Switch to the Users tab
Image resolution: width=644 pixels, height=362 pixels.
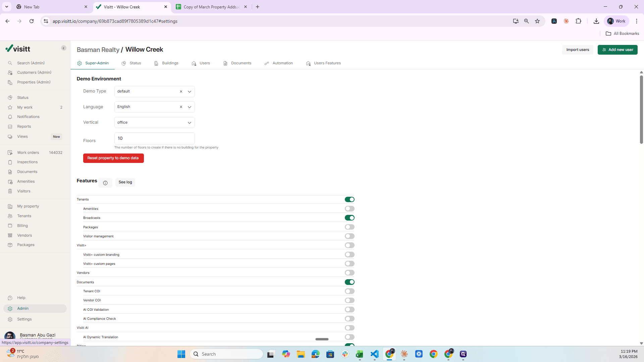pyautogui.click(x=201, y=63)
